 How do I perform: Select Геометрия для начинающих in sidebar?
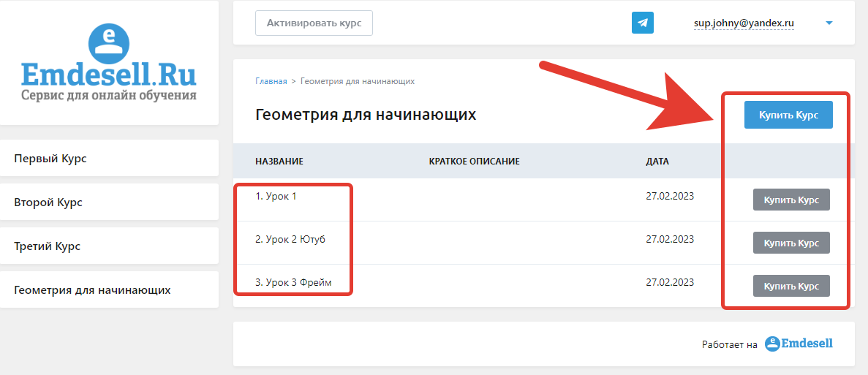[x=109, y=289]
